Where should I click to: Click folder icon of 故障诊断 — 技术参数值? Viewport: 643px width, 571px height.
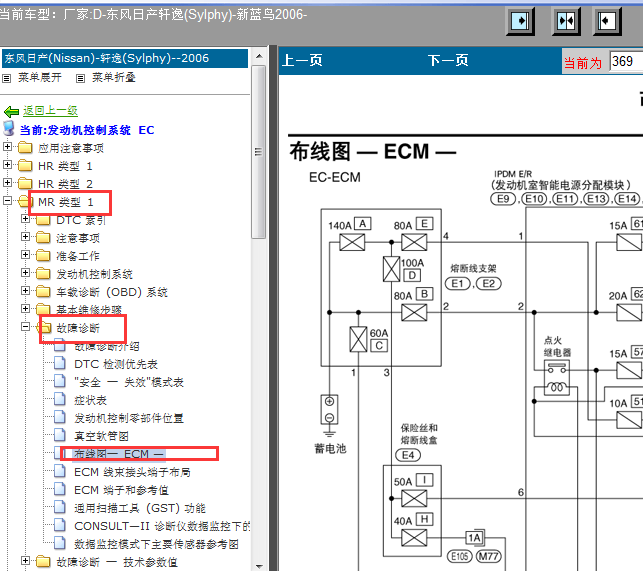(43, 561)
